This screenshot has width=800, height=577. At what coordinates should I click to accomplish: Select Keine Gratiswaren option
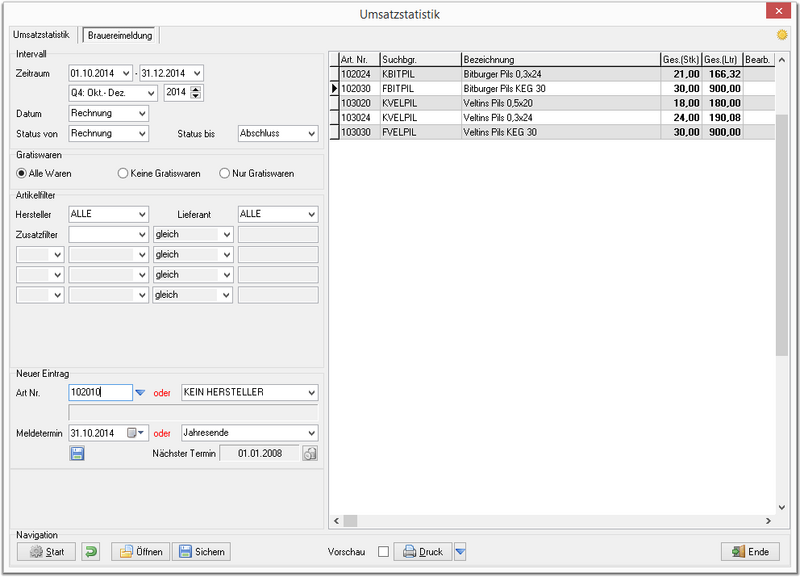click(122, 173)
